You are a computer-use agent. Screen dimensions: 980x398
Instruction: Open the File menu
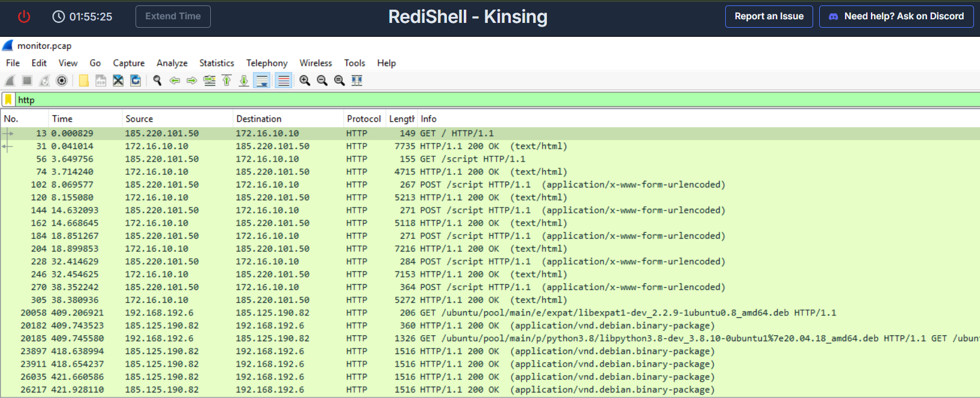(13, 63)
